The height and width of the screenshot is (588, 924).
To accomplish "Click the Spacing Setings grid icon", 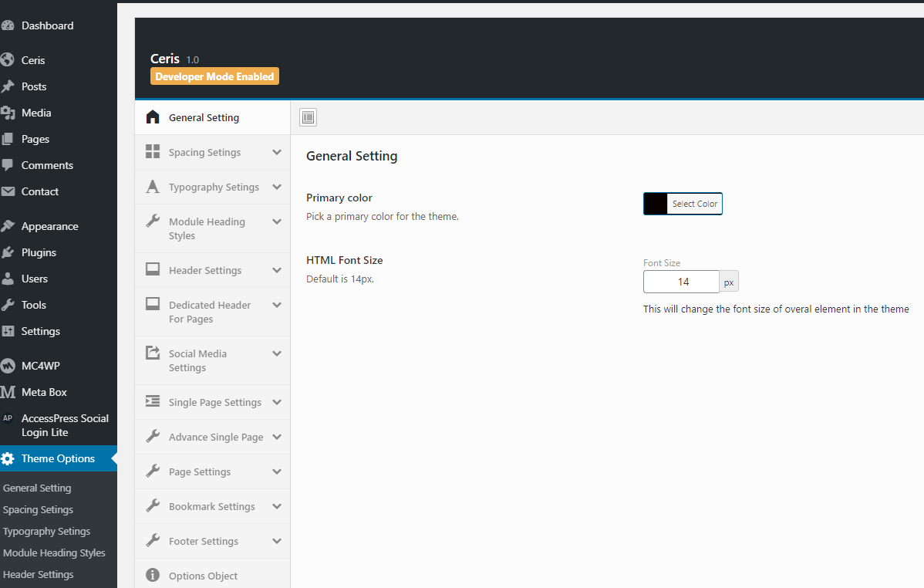I will (x=153, y=151).
